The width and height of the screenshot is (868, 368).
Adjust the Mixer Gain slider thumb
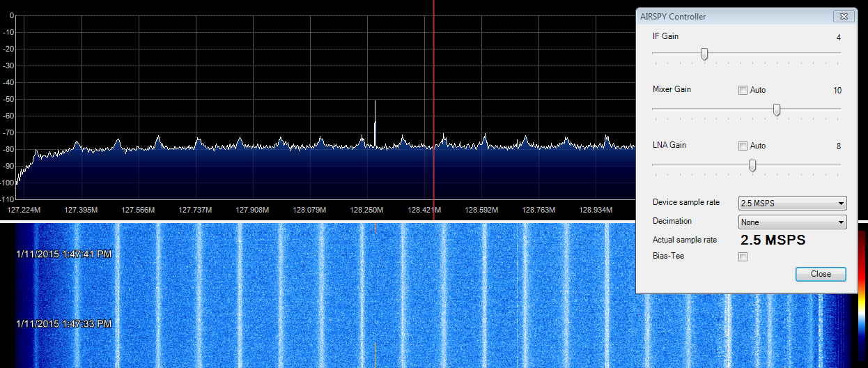[x=777, y=109]
